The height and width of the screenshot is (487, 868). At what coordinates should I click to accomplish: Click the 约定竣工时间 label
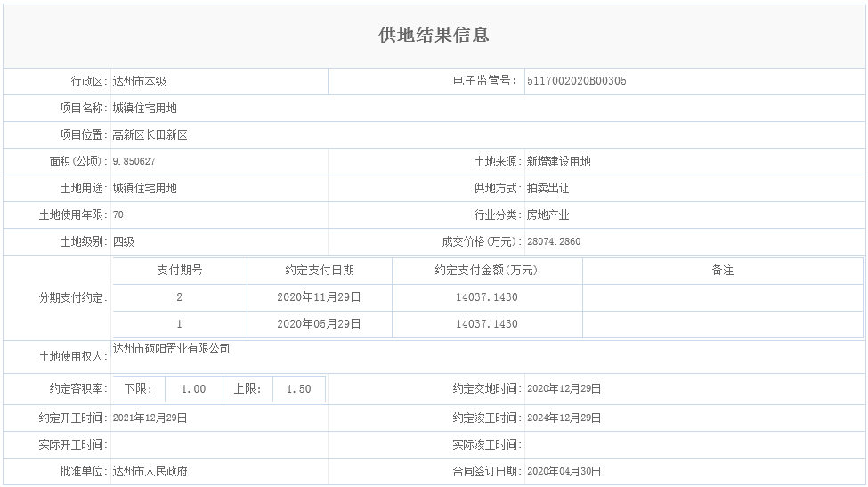point(487,418)
